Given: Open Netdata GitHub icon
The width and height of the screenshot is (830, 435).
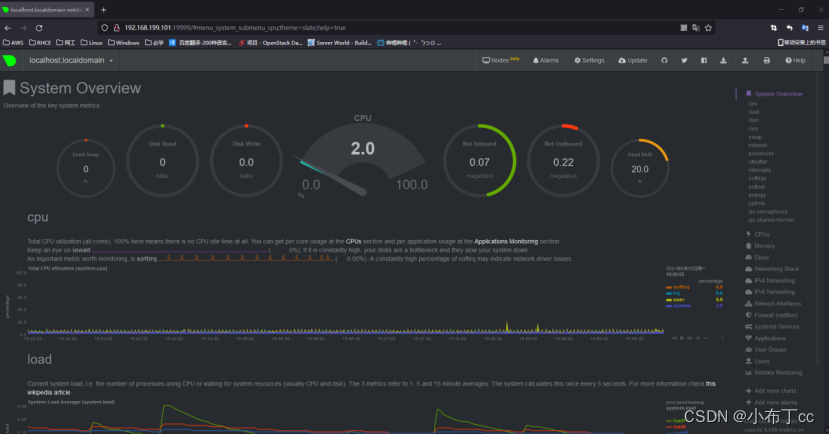Looking at the screenshot, I should coord(664,60).
